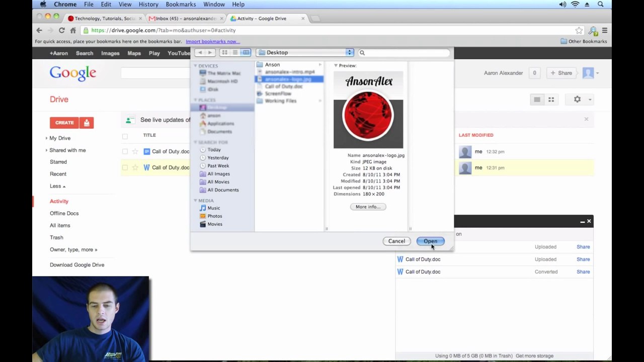Switch file dialog to list view

235,52
